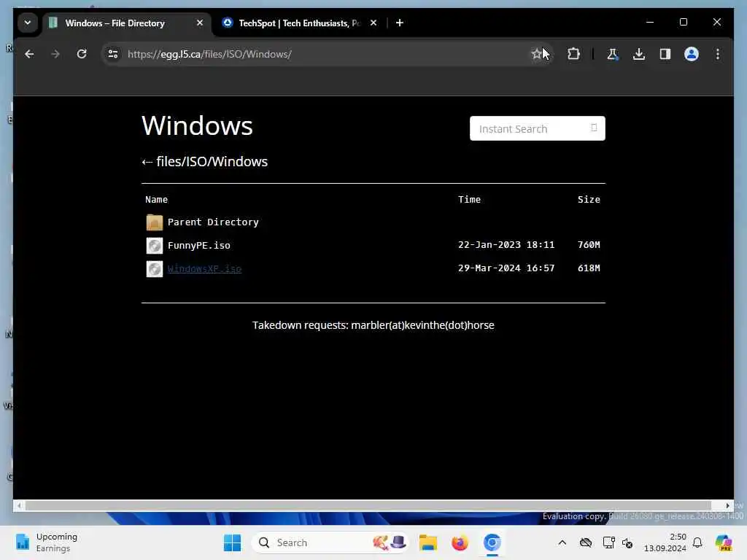Viewport: 747px width, 560px height.
Task: Expand the tab search dropdown arrow
Action: tap(28, 23)
